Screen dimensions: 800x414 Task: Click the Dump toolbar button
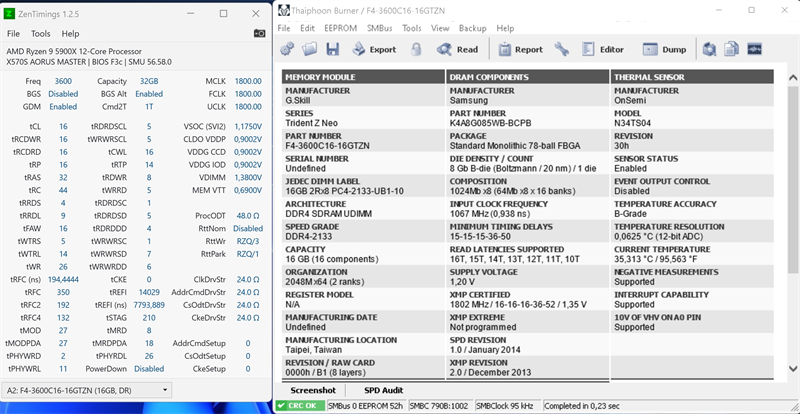(x=664, y=49)
